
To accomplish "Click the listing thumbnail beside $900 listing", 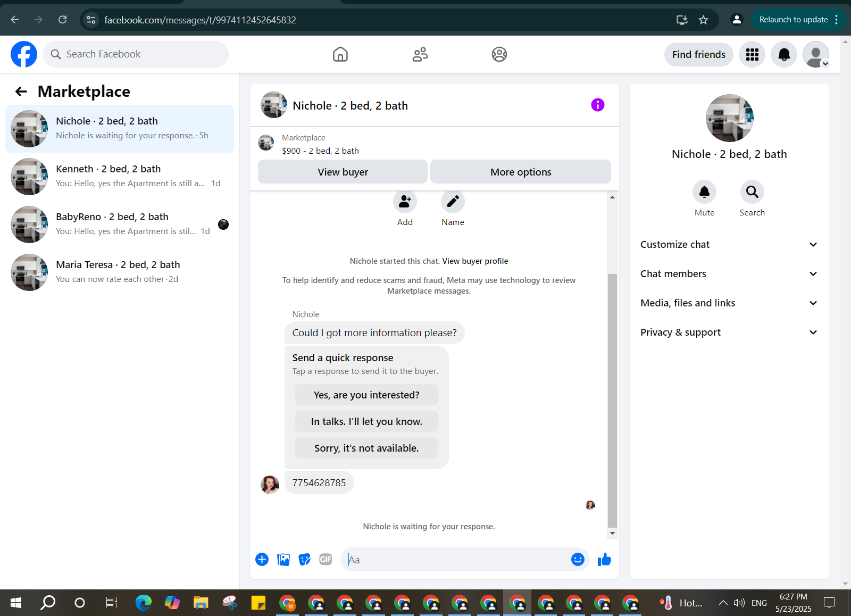I will 266,143.
